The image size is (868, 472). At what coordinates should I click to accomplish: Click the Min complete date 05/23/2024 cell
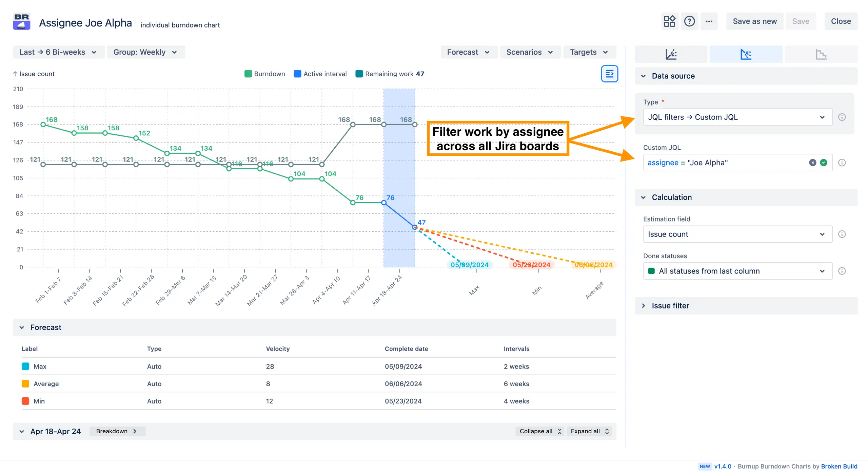[x=403, y=401]
